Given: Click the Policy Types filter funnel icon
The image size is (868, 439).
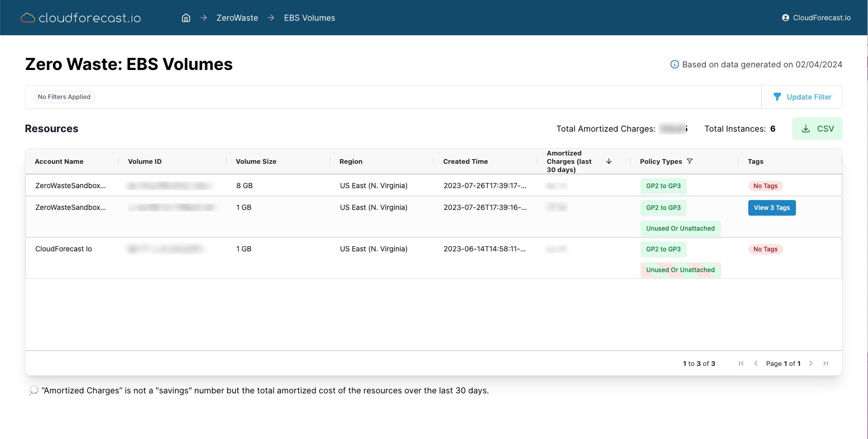Looking at the screenshot, I should click(690, 161).
